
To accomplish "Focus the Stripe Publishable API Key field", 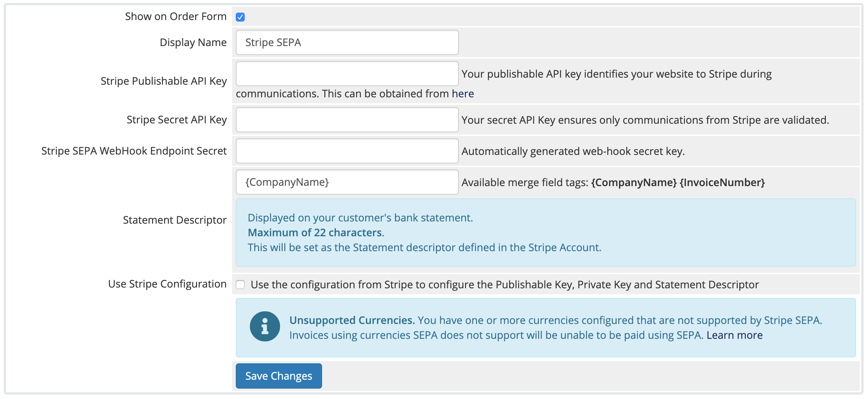I will [x=347, y=74].
